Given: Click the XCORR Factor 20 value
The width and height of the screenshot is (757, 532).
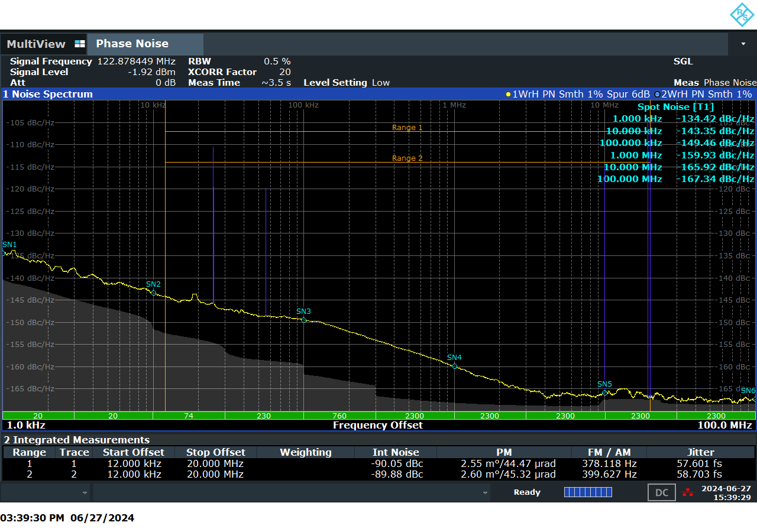Looking at the screenshot, I should [x=285, y=72].
